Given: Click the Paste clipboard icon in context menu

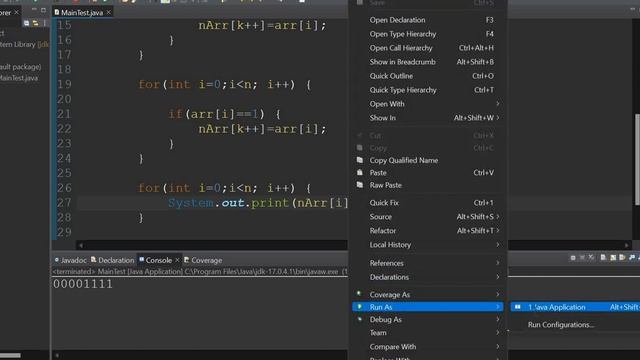Looking at the screenshot, I should tap(360, 173).
